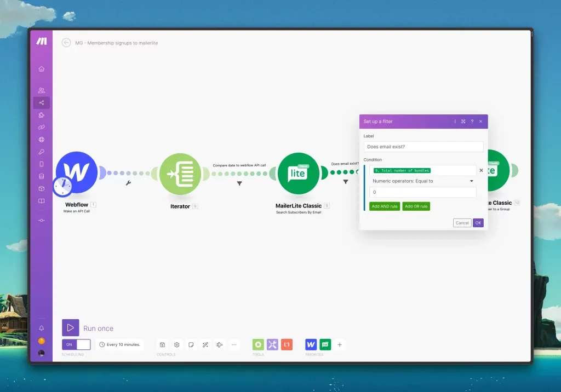561x392 pixels.
Task: Click scenario title MG - Membership signups
Action: click(x=117, y=43)
